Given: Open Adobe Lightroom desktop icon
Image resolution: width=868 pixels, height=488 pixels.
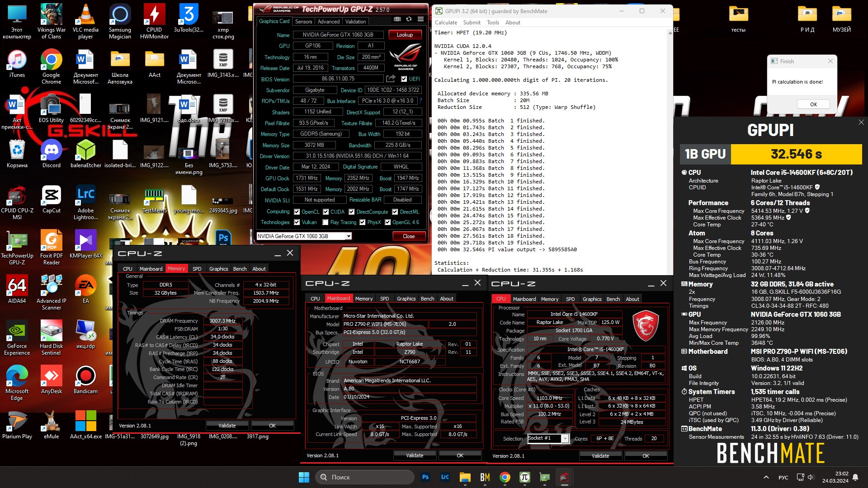Looking at the screenshot, I should [86, 202].
